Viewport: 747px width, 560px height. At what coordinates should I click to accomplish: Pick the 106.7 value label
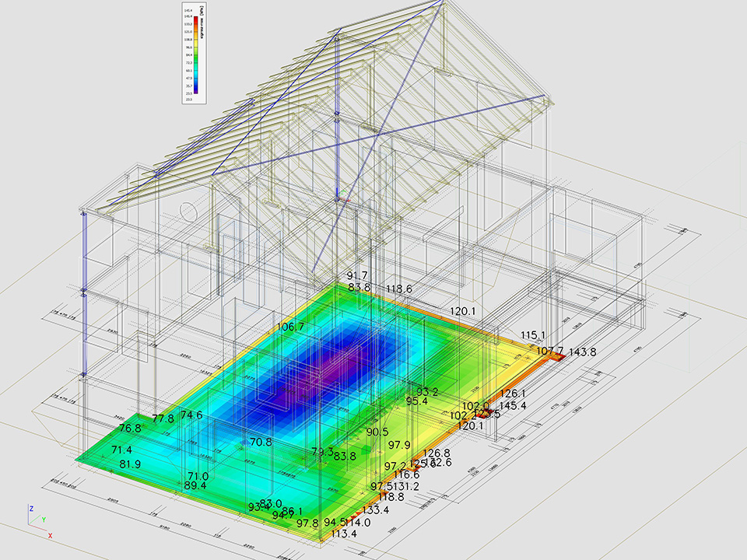coord(290,327)
